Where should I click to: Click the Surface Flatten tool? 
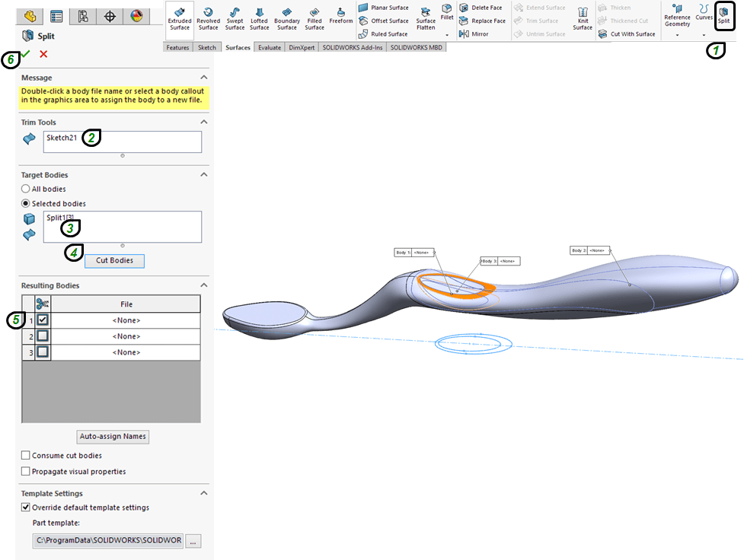pos(426,18)
